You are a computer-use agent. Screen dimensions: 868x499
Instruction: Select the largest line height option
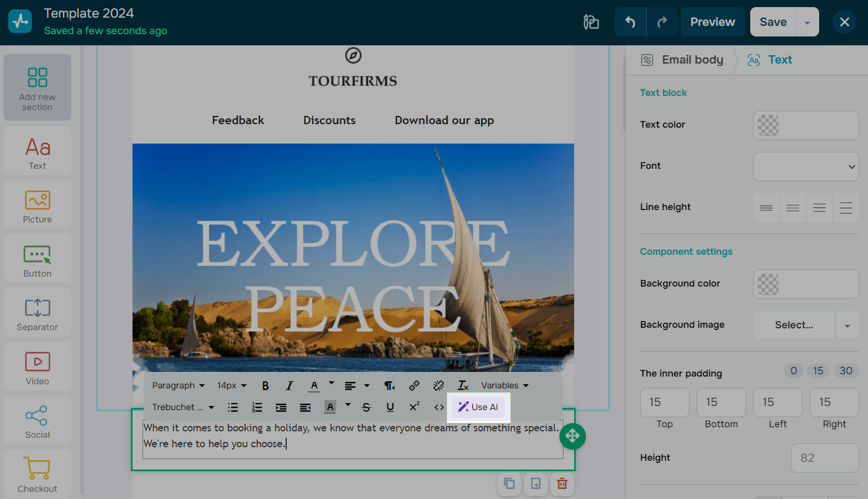[x=846, y=208]
